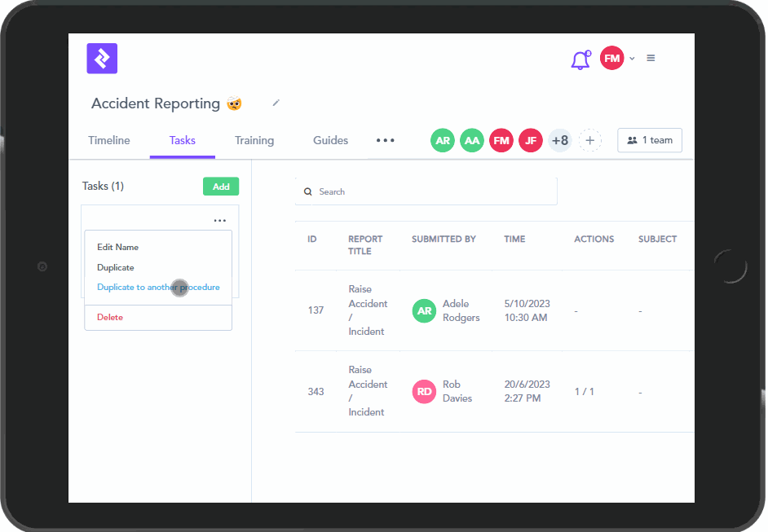Click the JF member avatar
Image resolution: width=768 pixels, height=532 pixels.
pyautogui.click(x=531, y=140)
